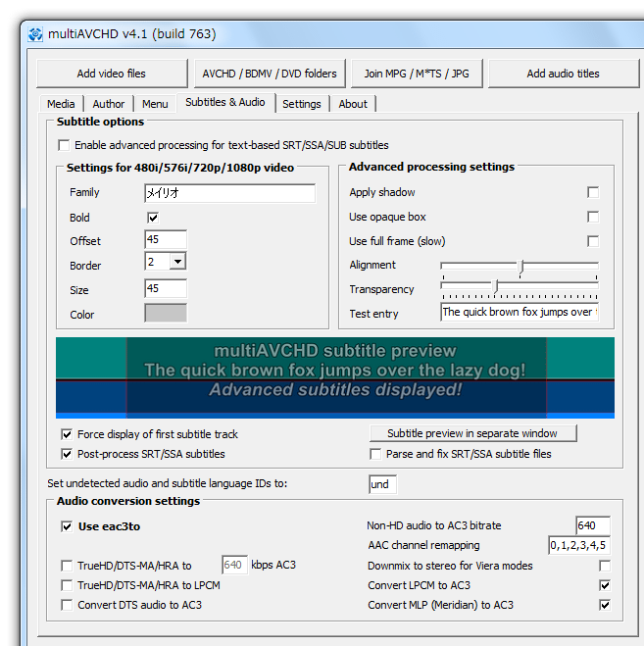Viewport: 644px width, 646px height.
Task: Uncheck the Use eac3to option
Action: 67,526
